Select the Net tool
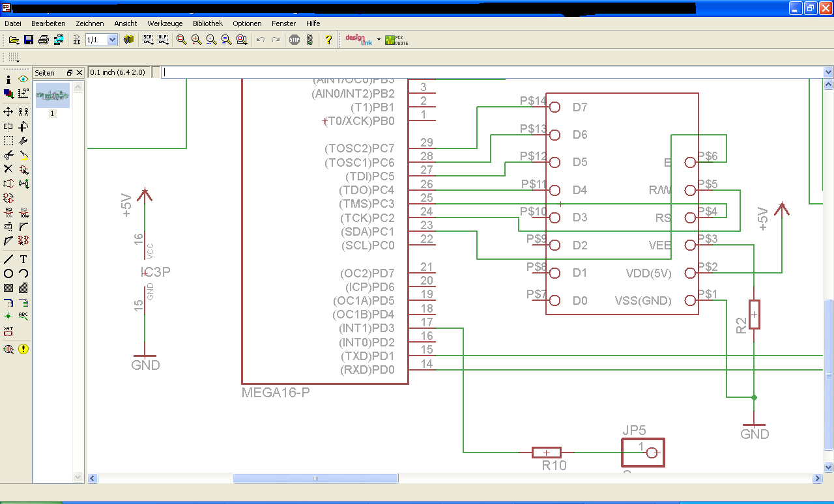 [x=23, y=302]
